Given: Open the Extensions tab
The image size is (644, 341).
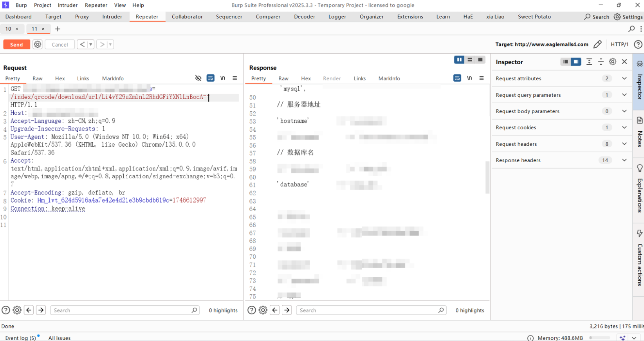Looking at the screenshot, I should (x=410, y=17).
